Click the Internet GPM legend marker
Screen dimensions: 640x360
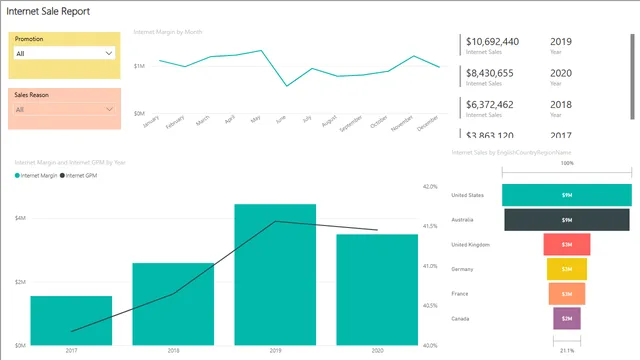pos(62,176)
